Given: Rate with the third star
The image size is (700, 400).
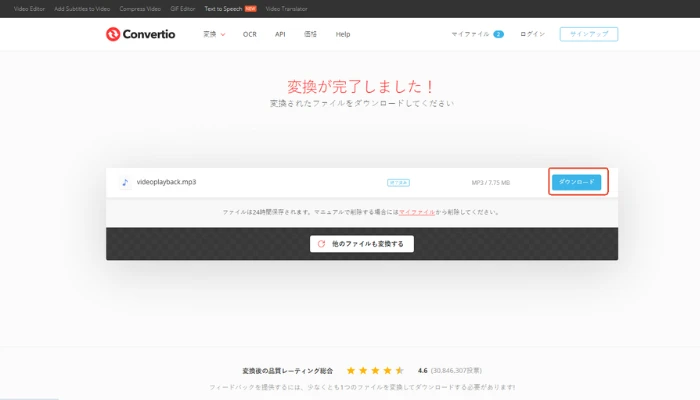Looking at the screenshot, I should [375, 370].
